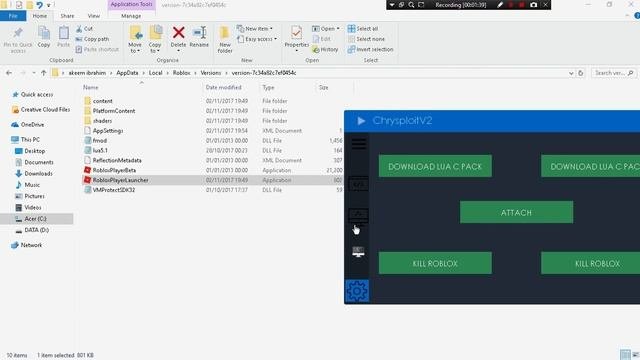
Task: Select This PC in navigation pane
Action: [x=30, y=140]
